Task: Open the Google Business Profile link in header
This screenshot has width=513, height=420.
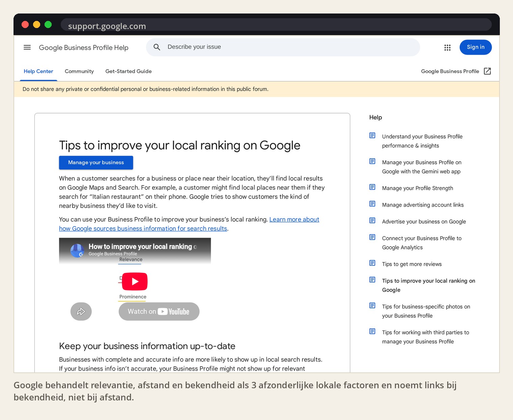Action: [450, 71]
